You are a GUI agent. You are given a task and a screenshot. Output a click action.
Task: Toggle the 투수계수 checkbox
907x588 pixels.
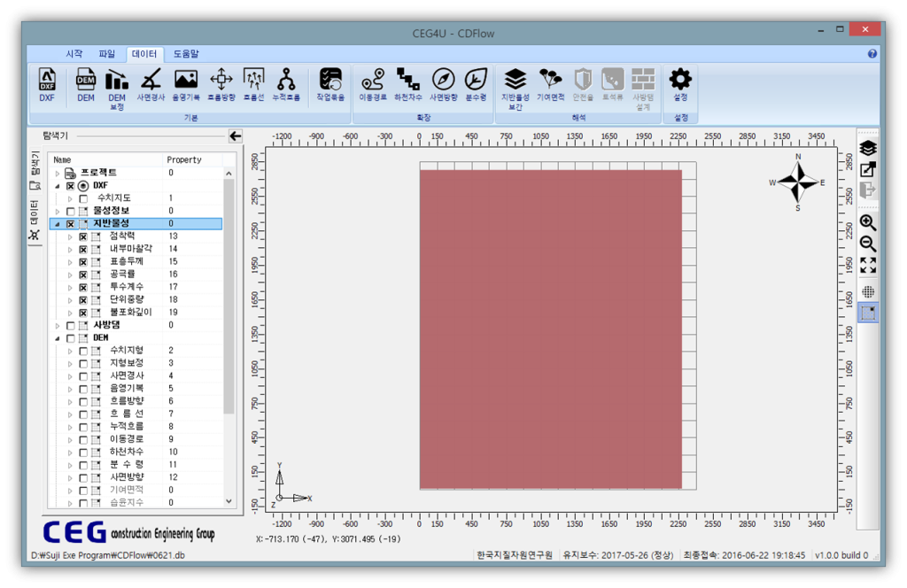(x=83, y=287)
